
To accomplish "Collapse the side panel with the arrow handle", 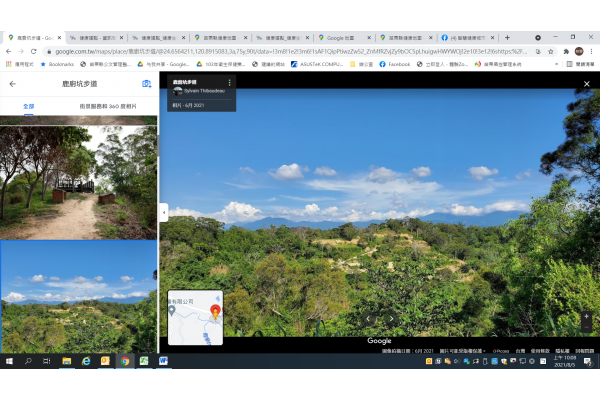I will tap(164, 212).
